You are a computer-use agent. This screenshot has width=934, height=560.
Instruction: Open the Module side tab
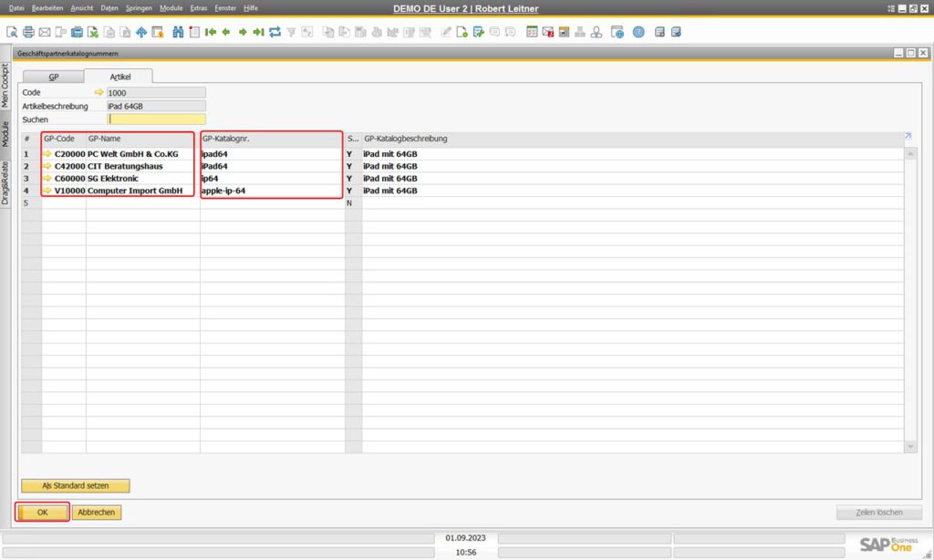(5, 134)
